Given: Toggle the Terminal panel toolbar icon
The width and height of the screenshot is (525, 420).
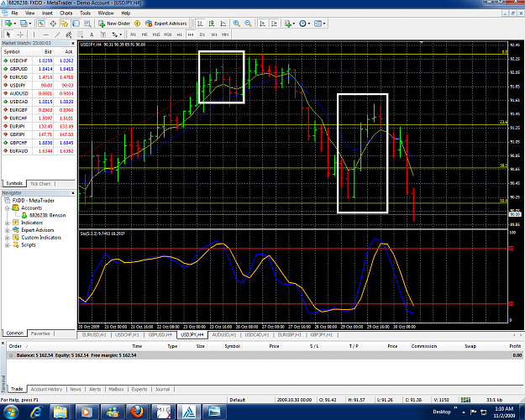Looking at the screenshot, I should point(76,24).
